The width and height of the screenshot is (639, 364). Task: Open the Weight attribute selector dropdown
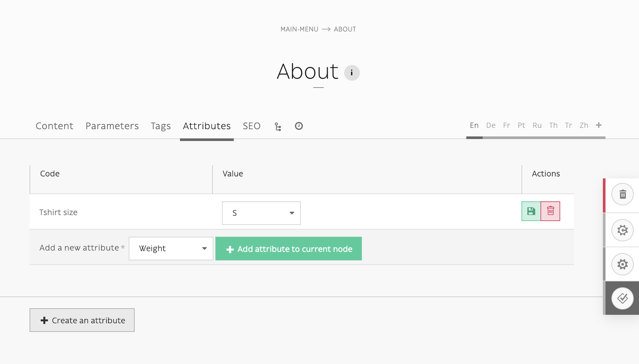click(171, 249)
